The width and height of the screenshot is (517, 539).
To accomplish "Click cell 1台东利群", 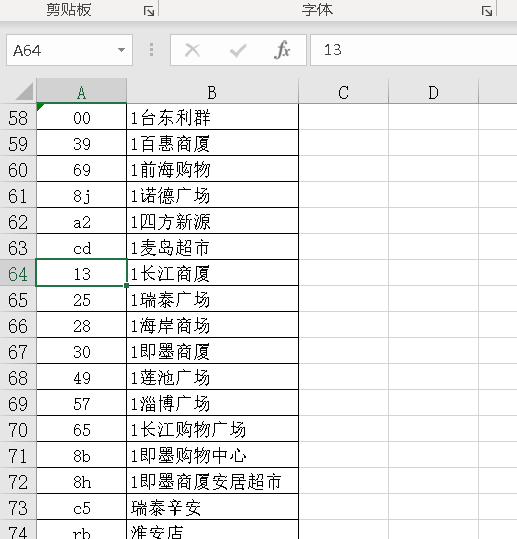I will click(x=212, y=118).
